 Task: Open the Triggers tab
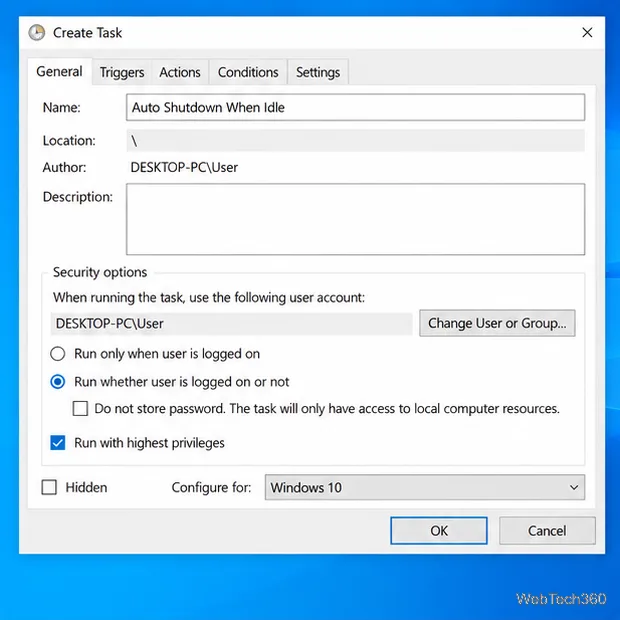tap(122, 72)
